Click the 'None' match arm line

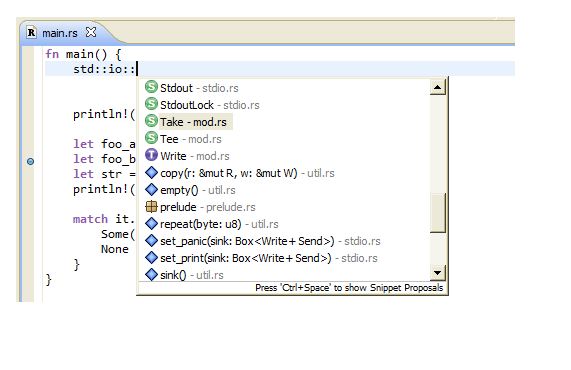[x=115, y=249]
